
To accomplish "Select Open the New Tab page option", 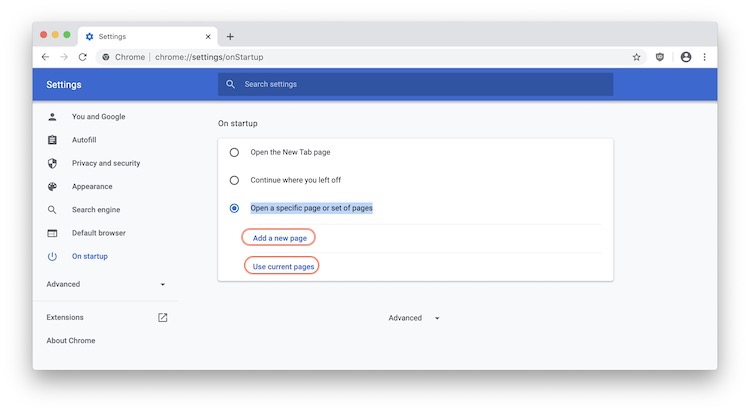I will 234,152.
